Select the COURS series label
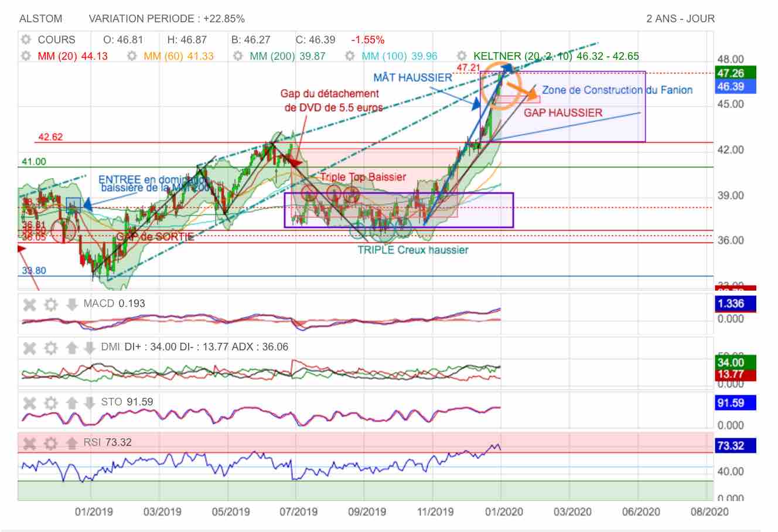This screenshot has width=778, height=532. (x=56, y=40)
